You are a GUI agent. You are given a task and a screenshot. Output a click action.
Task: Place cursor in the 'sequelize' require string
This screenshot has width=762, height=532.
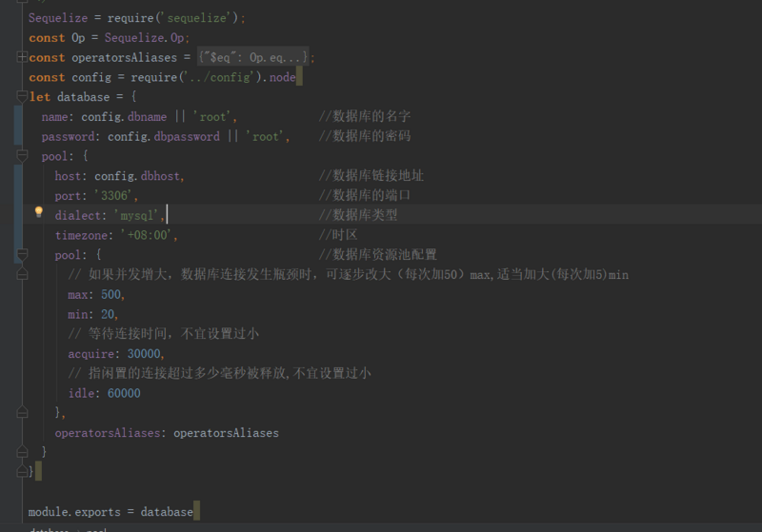coord(197,18)
